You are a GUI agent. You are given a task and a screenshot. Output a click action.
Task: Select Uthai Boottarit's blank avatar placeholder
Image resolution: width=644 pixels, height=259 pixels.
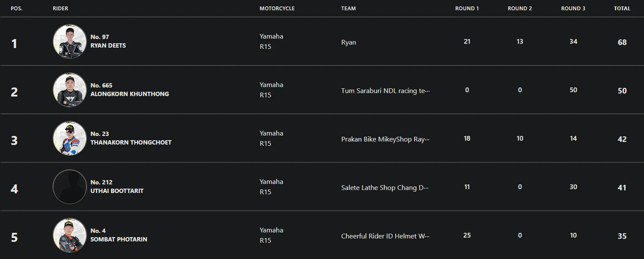coord(69,187)
